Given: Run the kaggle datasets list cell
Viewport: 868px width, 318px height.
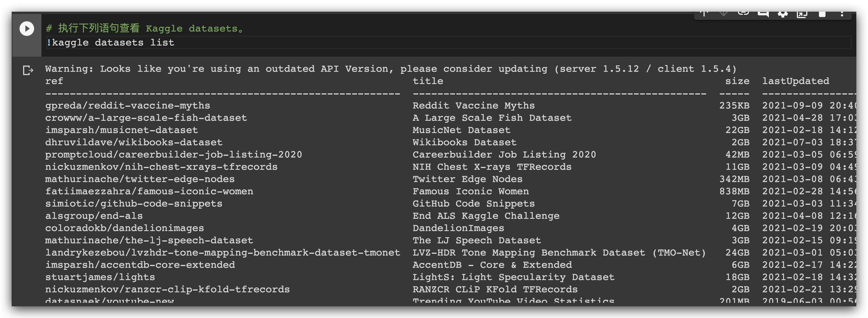Looking at the screenshot, I should coord(27,29).
